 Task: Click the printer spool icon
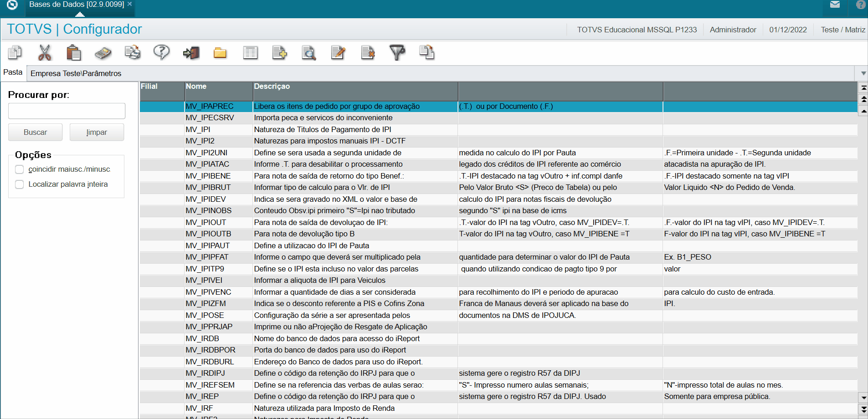coord(133,53)
